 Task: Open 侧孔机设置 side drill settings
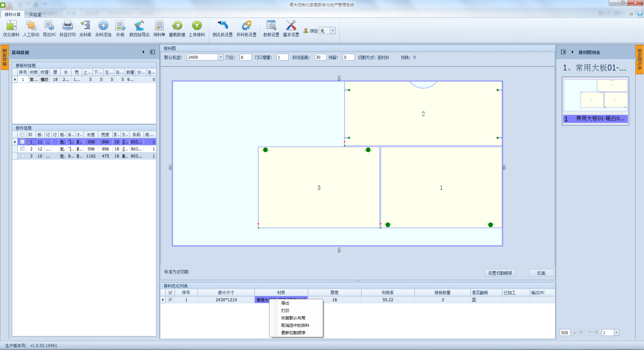(x=223, y=29)
